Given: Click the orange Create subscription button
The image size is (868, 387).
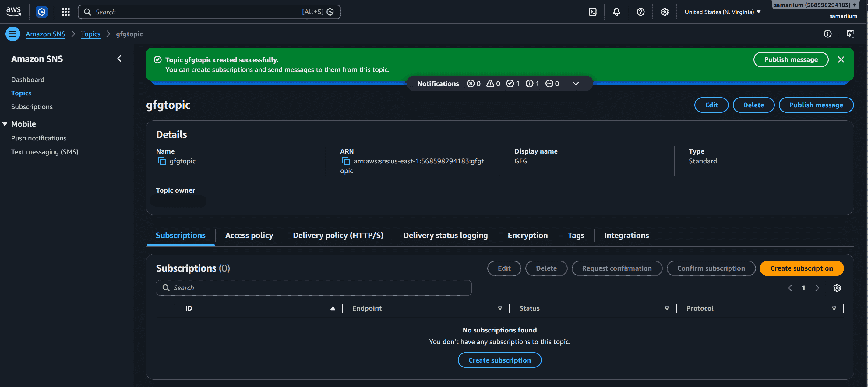Looking at the screenshot, I should [802, 268].
